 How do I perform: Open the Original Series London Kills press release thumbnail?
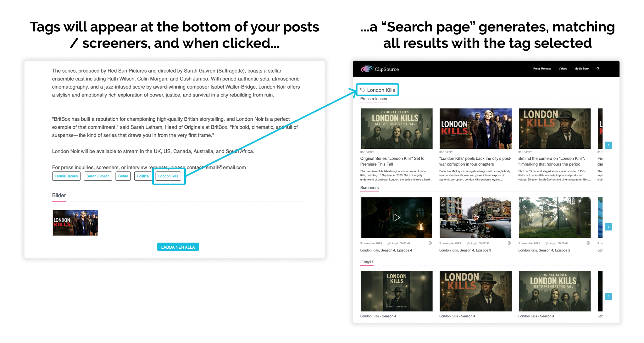396,129
